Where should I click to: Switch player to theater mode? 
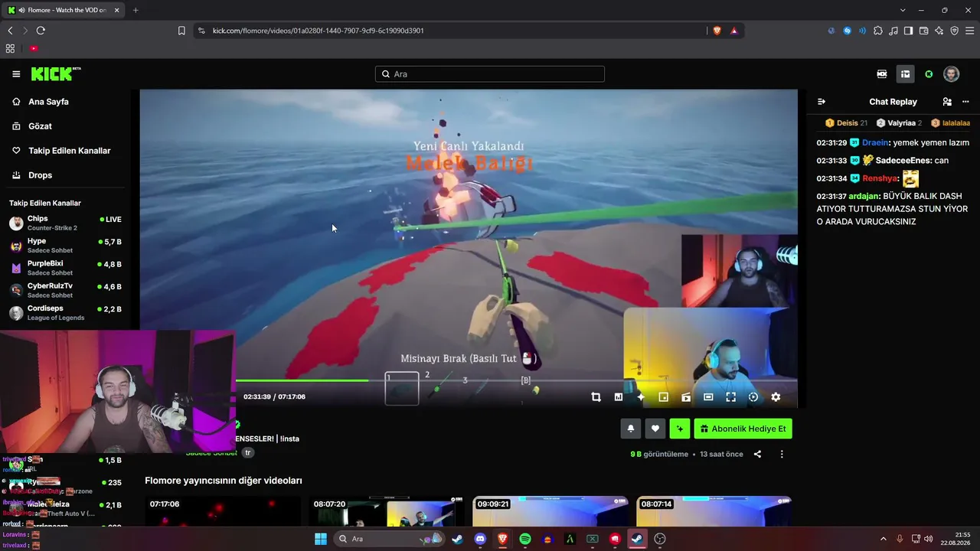coord(708,397)
